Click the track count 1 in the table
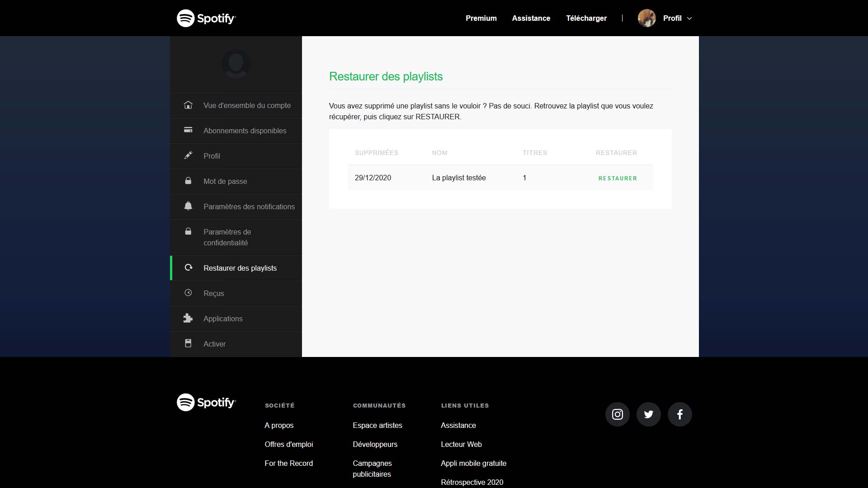Image resolution: width=868 pixels, height=488 pixels. click(524, 178)
